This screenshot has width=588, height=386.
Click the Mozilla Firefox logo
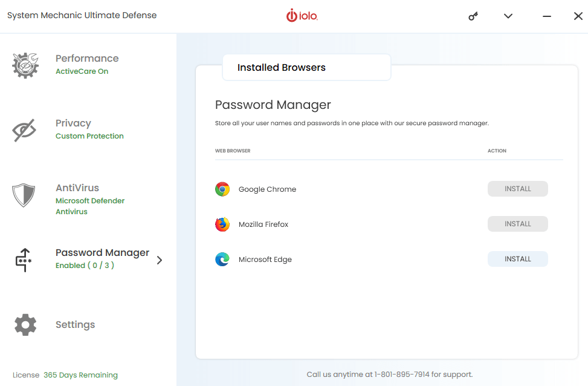pyautogui.click(x=222, y=224)
